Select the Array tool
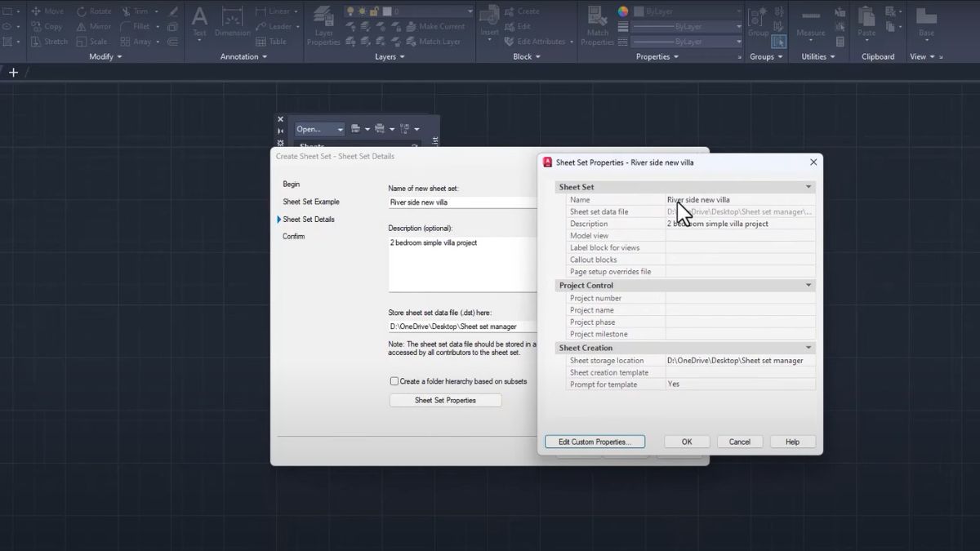This screenshot has width=980, height=551. 136,42
